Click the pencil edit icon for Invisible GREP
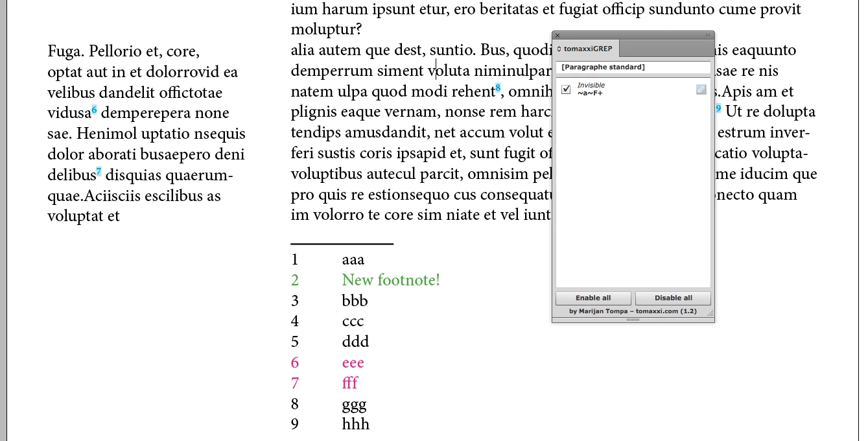This screenshot has width=868, height=441. pos(701,89)
